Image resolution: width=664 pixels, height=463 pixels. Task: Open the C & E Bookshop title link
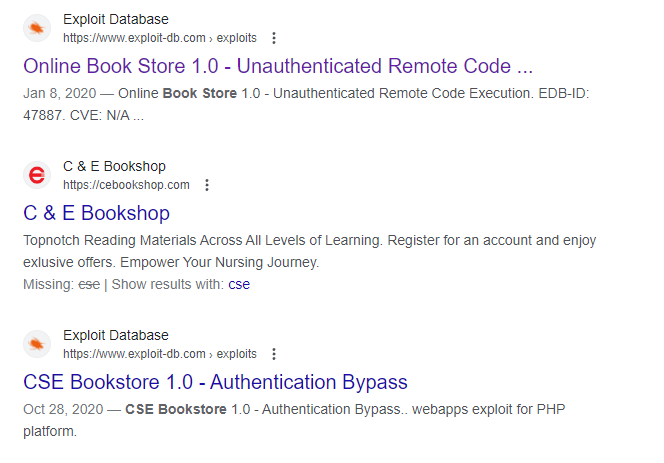point(97,213)
